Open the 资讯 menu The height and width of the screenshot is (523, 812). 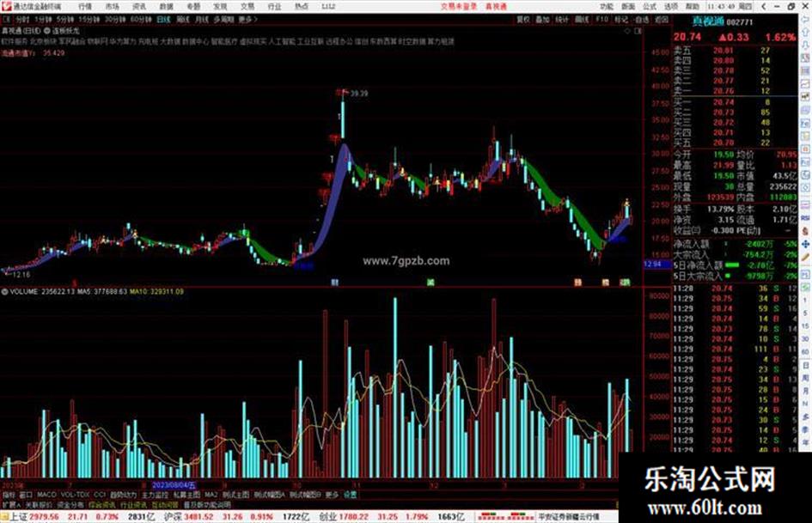(139, 6)
